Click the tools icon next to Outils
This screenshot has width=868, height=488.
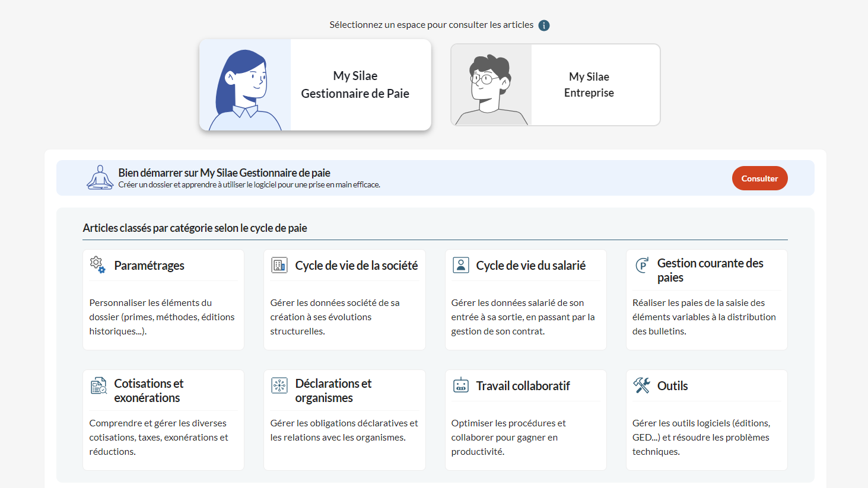tap(641, 384)
